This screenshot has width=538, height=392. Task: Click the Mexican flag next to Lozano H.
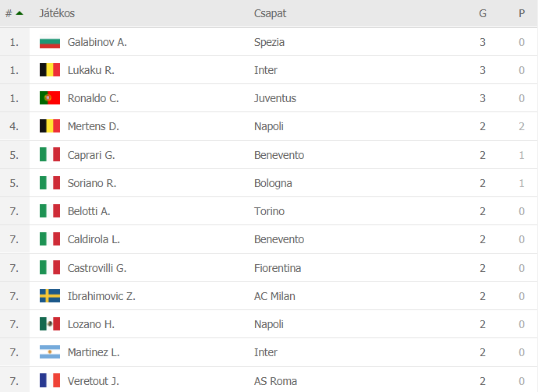(x=50, y=323)
